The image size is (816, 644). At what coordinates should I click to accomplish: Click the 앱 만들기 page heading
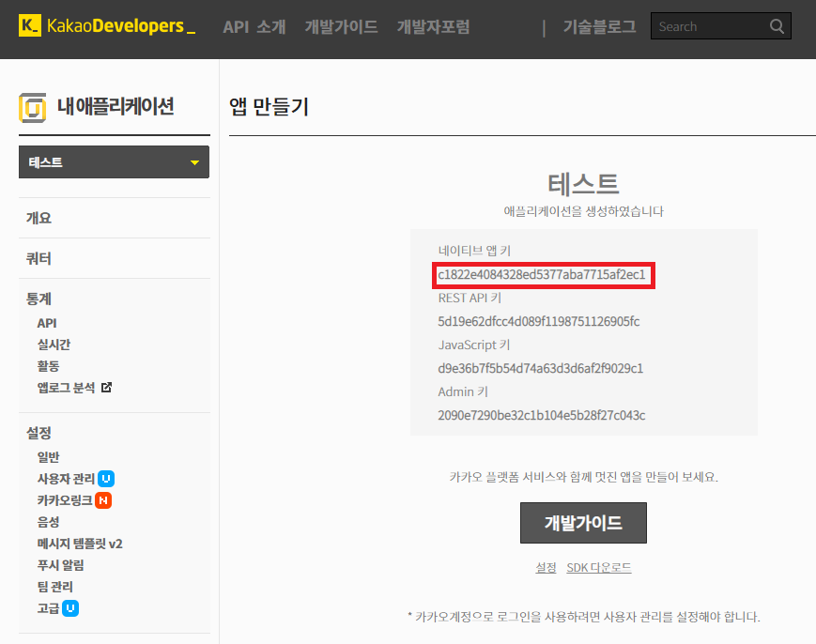(x=269, y=107)
